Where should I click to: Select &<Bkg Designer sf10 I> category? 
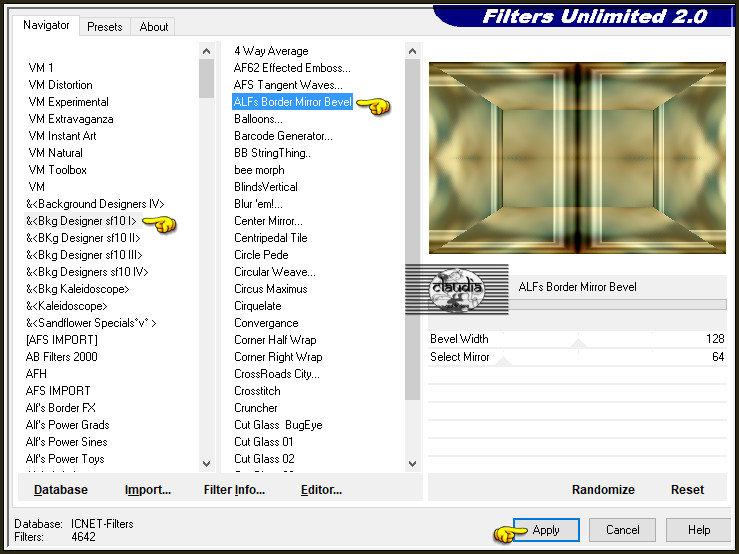pyautogui.click(x=81, y=221)
